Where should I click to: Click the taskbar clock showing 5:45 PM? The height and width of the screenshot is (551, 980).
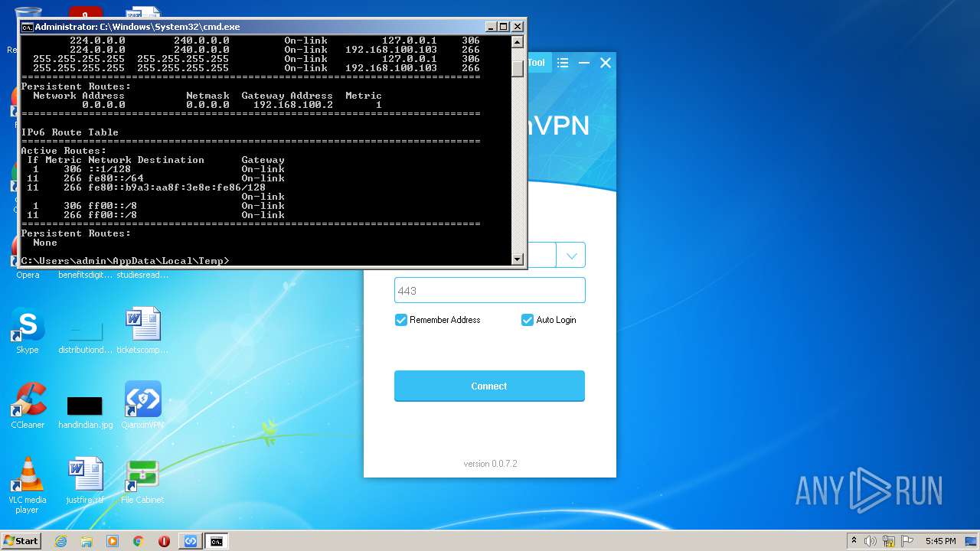point(940,541)
